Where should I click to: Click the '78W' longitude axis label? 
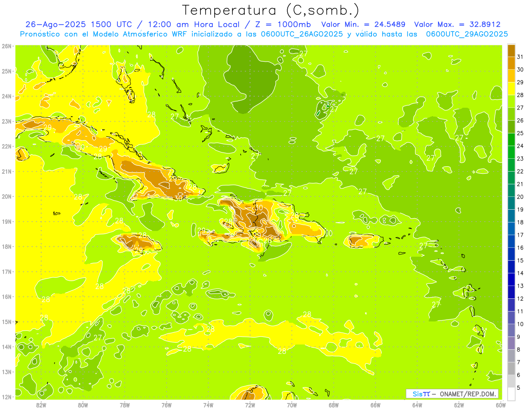point(125,405)
